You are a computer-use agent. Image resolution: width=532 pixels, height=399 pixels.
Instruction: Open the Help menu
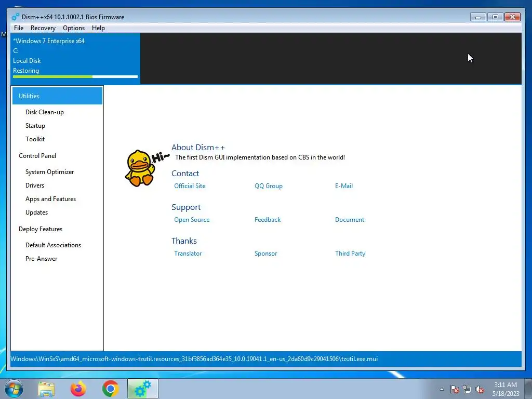tap(98, 28)
